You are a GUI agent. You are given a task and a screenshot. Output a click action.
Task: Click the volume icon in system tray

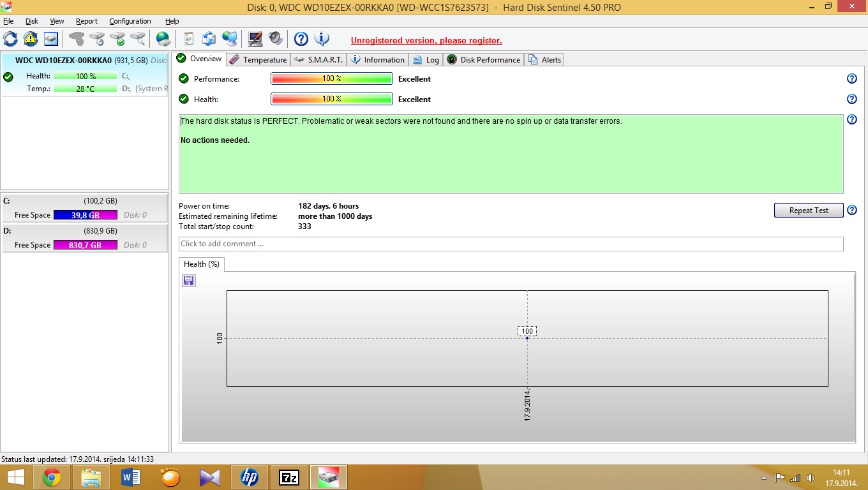811,477
